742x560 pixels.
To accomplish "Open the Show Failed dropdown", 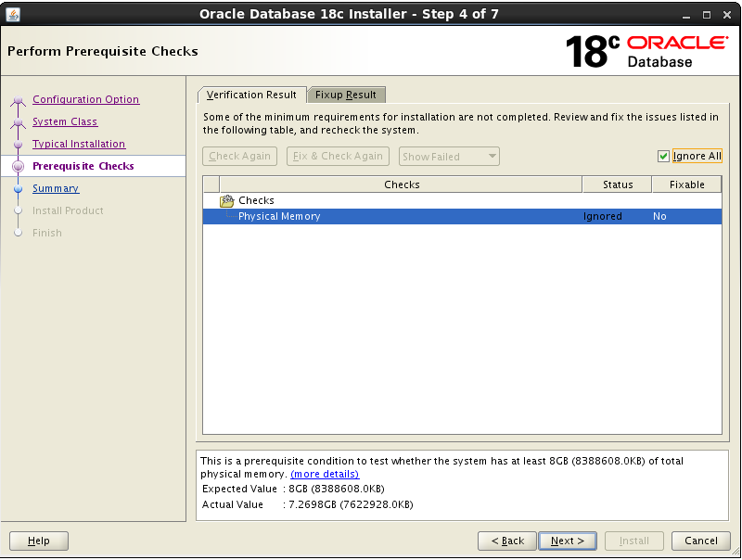I will 449,156.
